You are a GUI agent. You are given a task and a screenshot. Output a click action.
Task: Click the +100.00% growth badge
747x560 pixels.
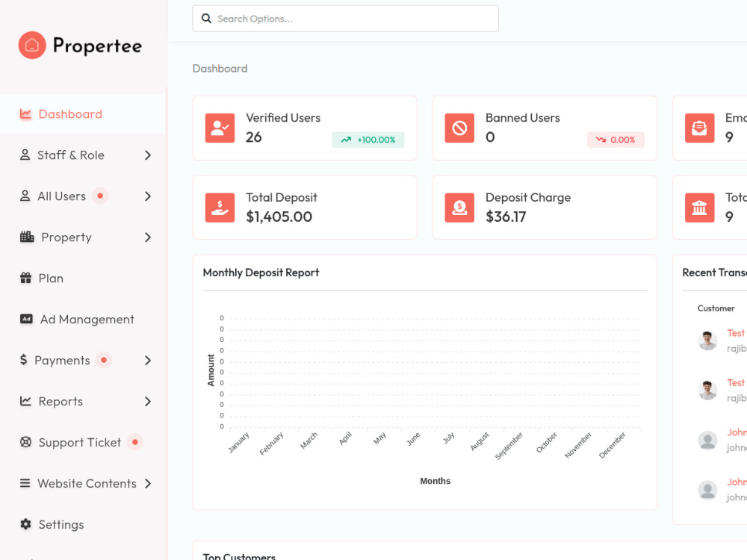tap(368, 140)
